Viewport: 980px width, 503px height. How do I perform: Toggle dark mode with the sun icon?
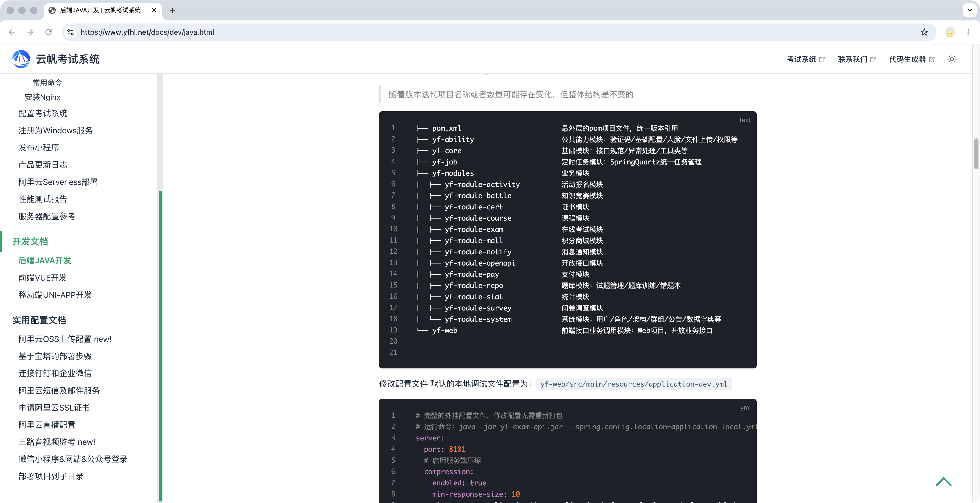(951, 59)
